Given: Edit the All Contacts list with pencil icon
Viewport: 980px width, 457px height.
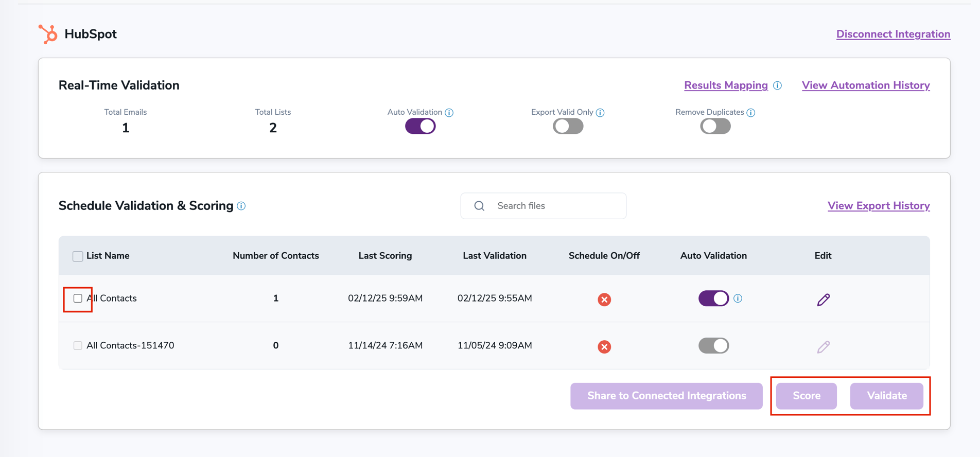Looking at the screenshot, I should [823, 300].
